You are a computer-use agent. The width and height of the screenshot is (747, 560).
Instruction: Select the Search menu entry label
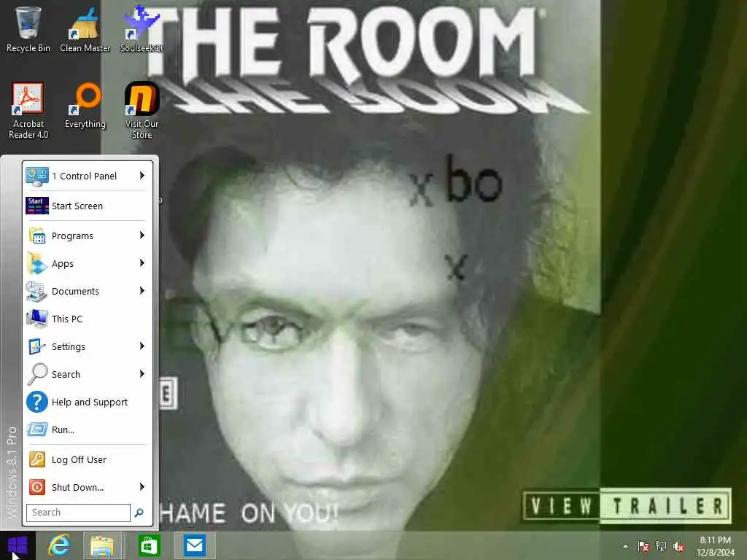(66, 374)
